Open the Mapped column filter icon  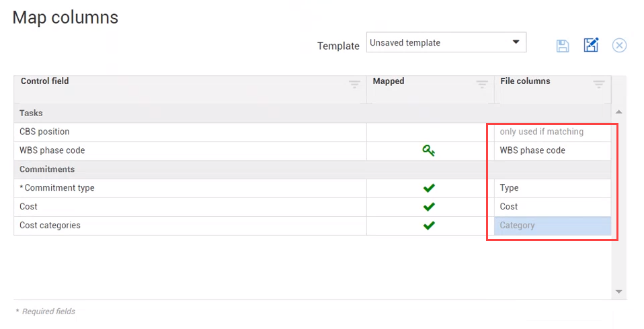coord(482,84)
